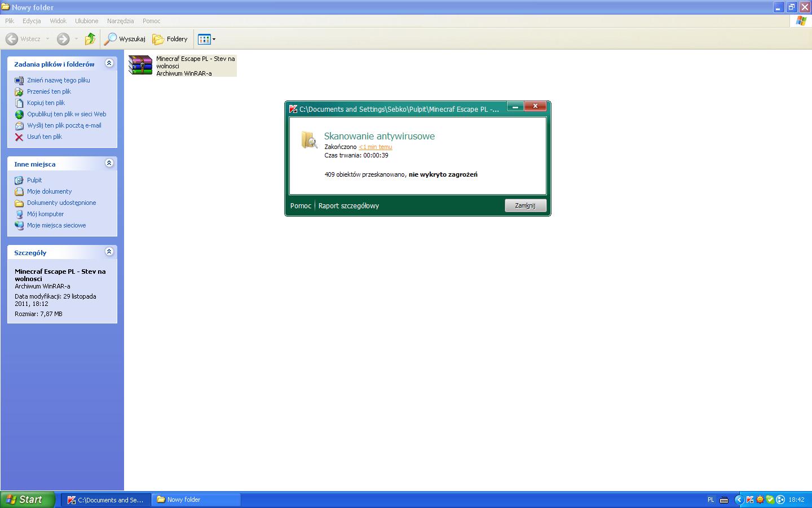Click Zmień nazwę tego pliku link
The width and height of the screenshot is (812, 508).
pyautogui.click(x=59, y=80)
